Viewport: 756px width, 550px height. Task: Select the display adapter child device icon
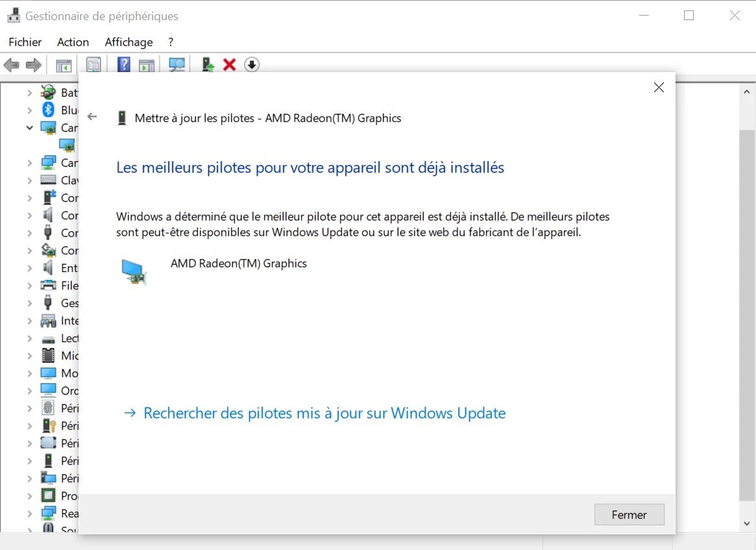67,145
